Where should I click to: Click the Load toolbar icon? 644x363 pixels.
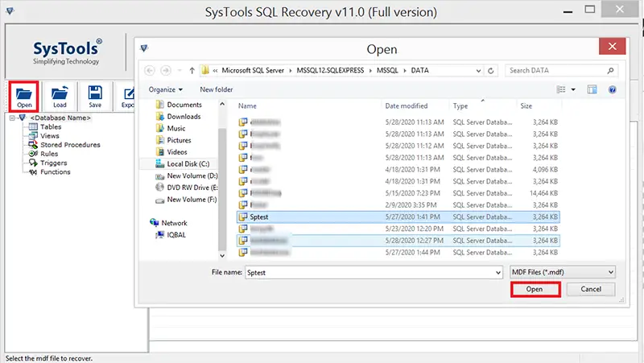point(60,97)
